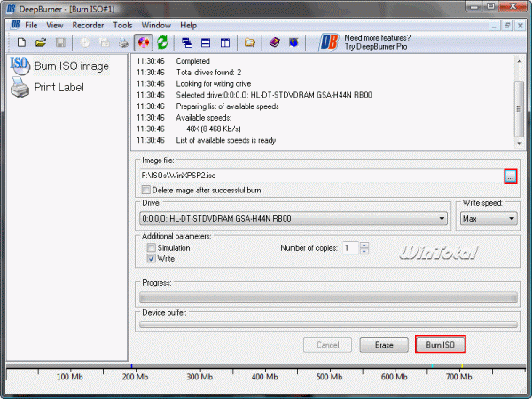Click the Erase button
532x399 pixels.
point(384,345)
